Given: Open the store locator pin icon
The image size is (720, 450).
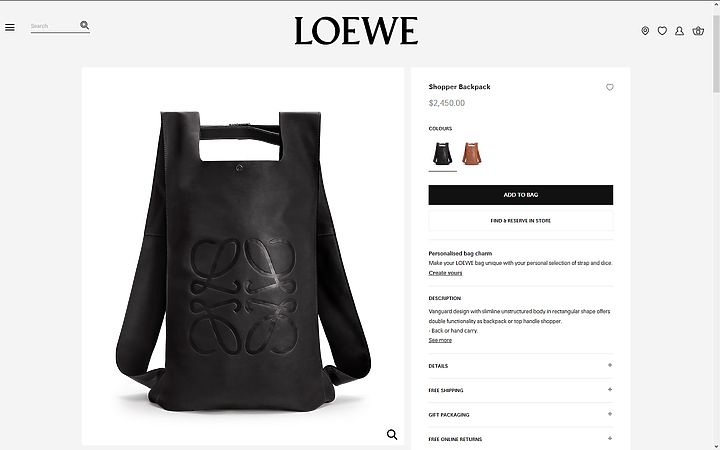Looking at the screenshot, I should (x=645, y=31).
